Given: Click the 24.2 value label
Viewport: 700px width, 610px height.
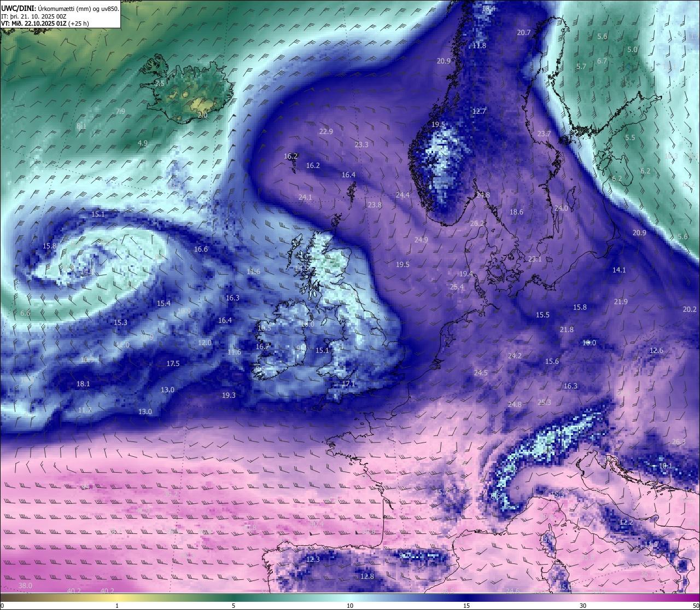Looking at the screenshot, I should (x=515, y=356).
